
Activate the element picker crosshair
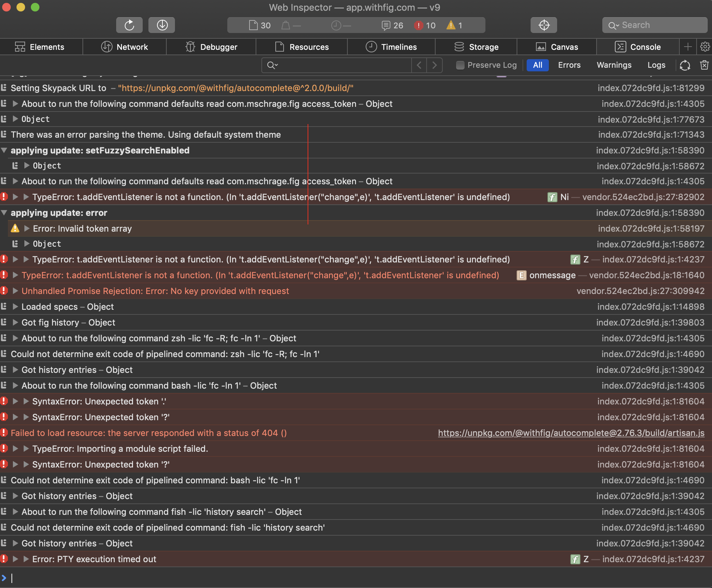pyautogui.click(x=544, y=25)
